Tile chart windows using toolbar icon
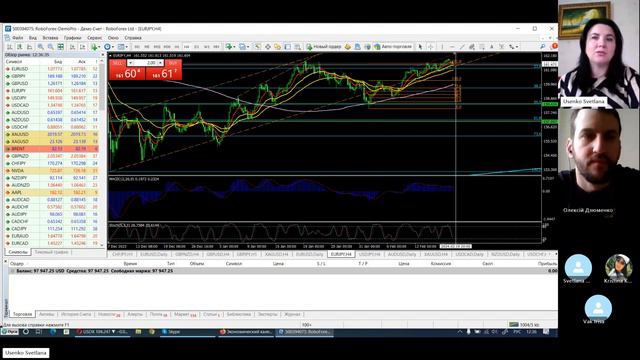 pos(60,47)
